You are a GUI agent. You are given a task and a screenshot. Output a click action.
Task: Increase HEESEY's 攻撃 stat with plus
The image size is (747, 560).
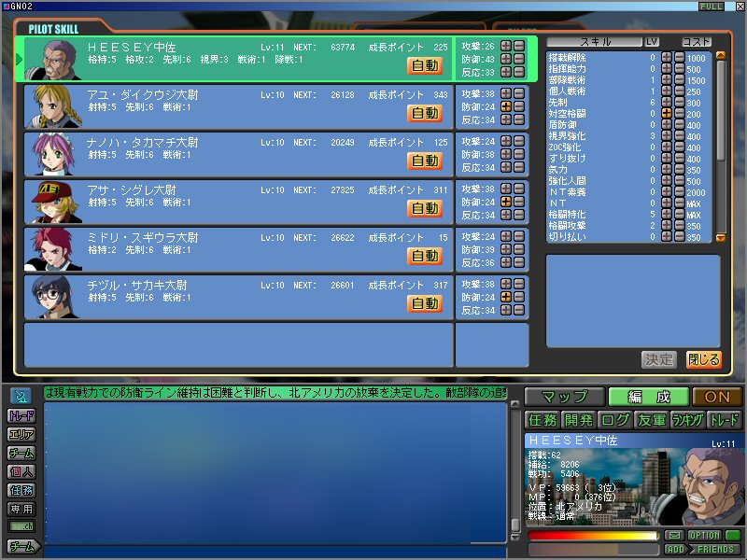(506, 46)
